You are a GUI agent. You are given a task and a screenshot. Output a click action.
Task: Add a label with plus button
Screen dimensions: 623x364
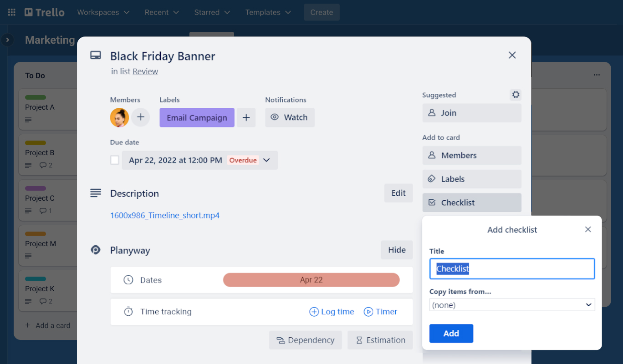click(x=246, y=117)
